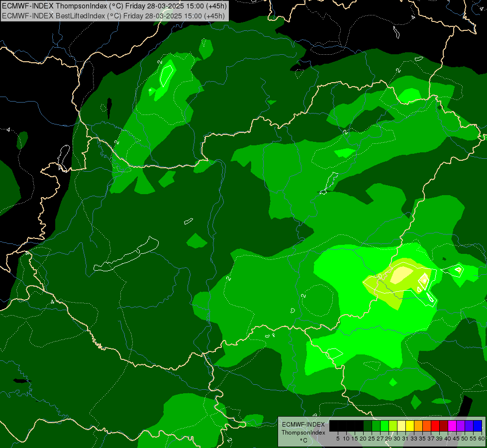Click the legend tick label 33
The image size is (487, 448).
pyautogui.click(x=414, y=439)
